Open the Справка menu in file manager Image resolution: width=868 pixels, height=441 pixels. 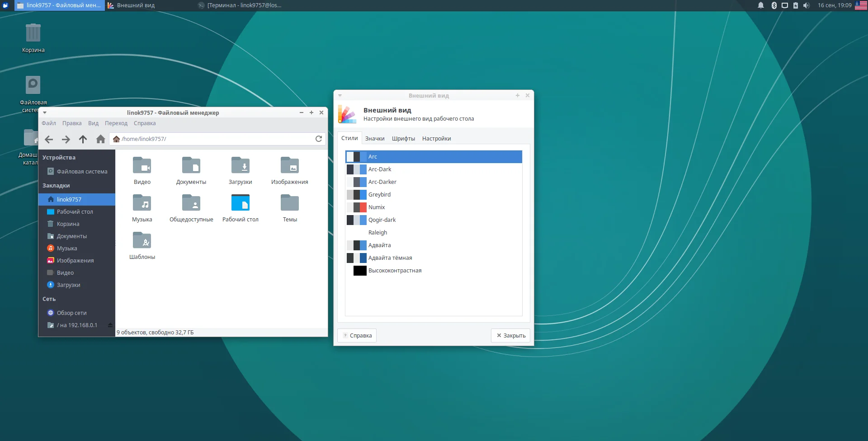(145, 123)
